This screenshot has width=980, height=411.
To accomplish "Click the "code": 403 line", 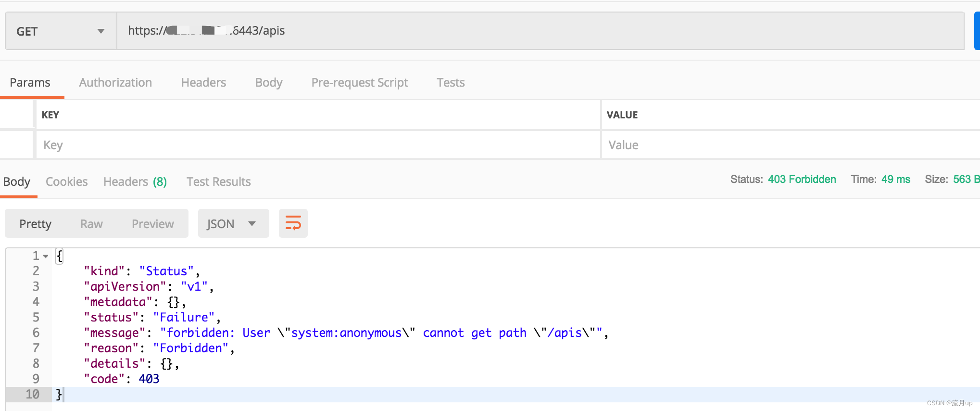I will [x=122, y=379].
